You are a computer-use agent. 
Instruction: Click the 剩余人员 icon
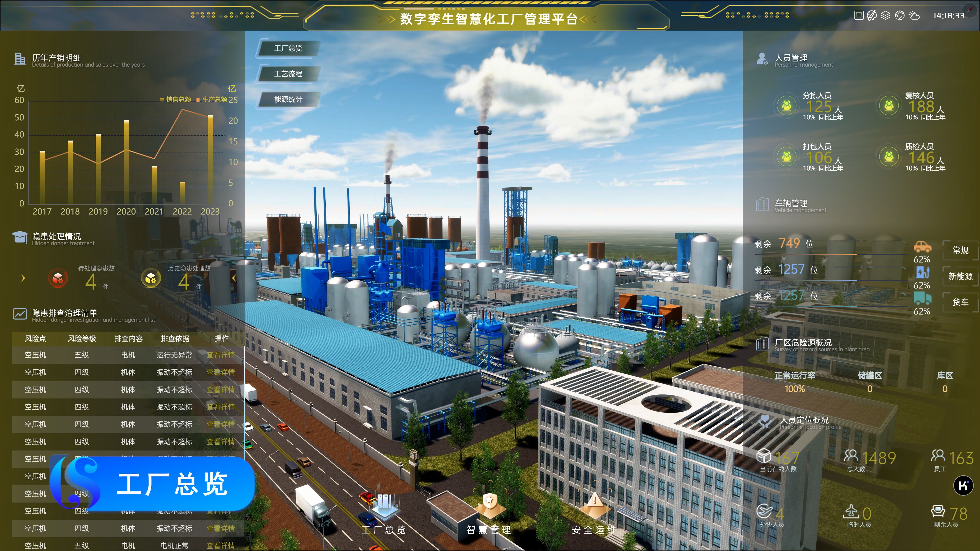pyautogui.click(x=938, y=511)
